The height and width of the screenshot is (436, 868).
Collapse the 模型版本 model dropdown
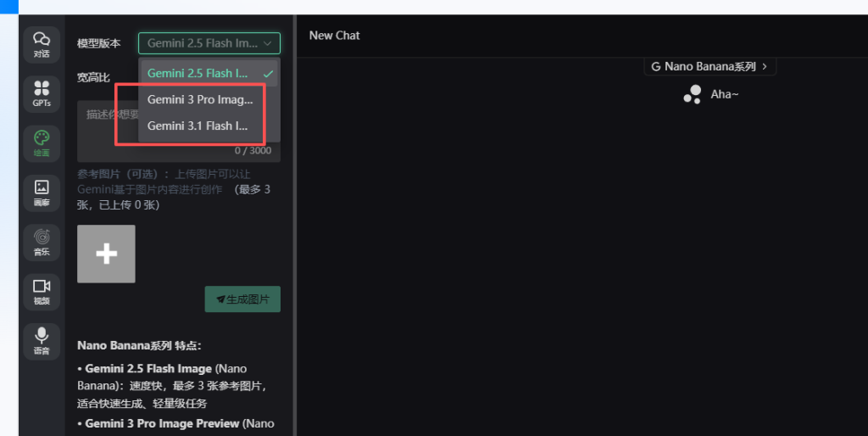pos(209,43)
